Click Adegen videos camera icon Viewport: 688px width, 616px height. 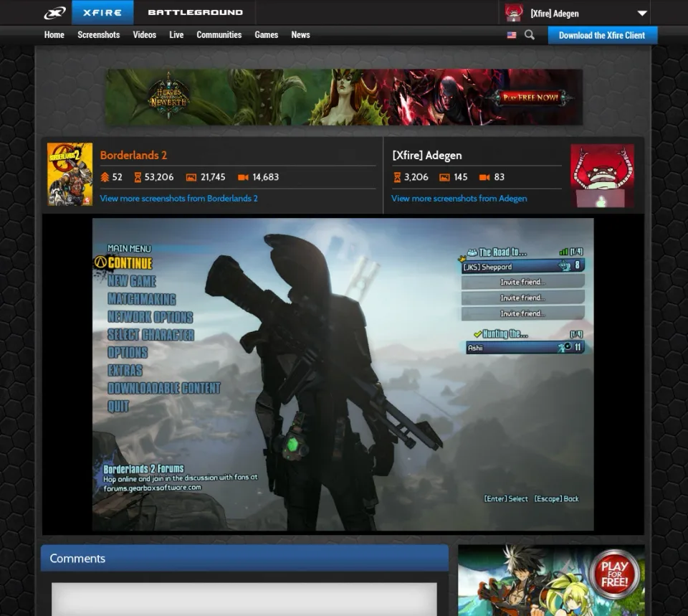(484, 177)
